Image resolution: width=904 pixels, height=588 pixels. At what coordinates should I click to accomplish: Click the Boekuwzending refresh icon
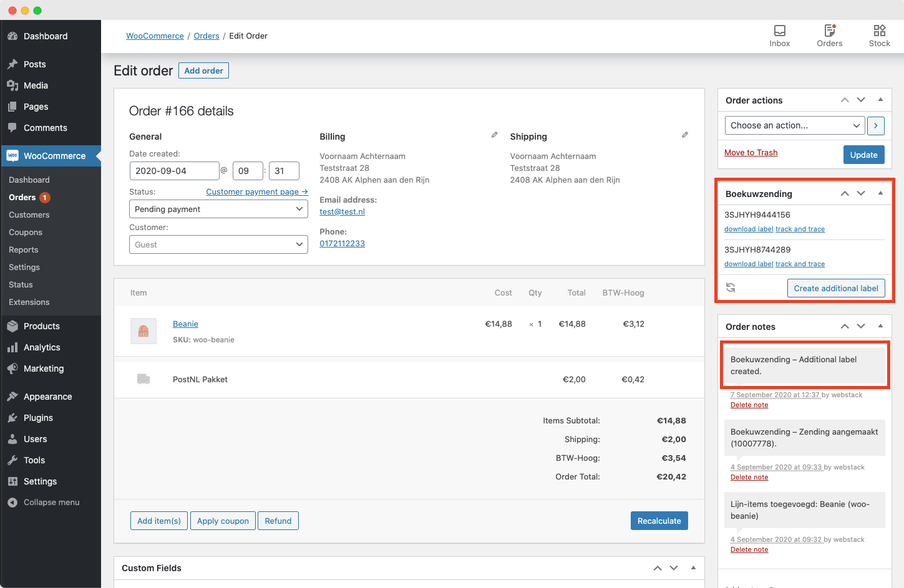731,287
